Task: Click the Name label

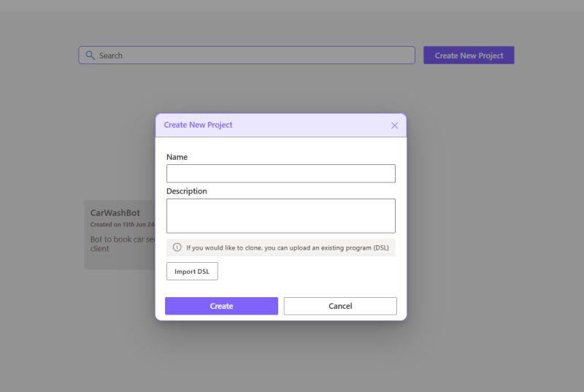Action: click(x=177, y=157)
